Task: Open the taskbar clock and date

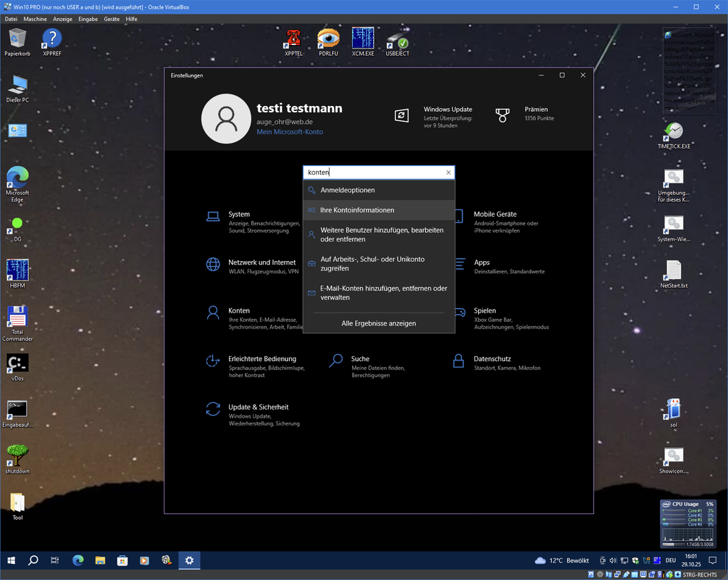Action: click(691, 560)
